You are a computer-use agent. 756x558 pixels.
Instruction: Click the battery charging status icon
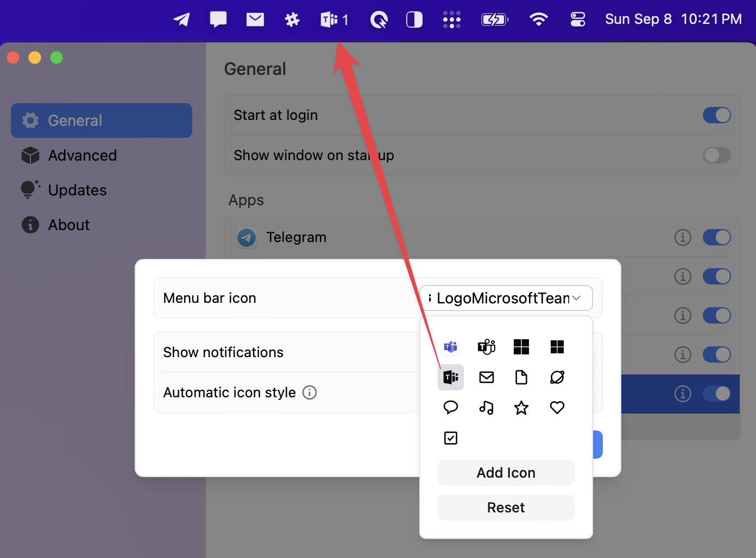point(495,20)
